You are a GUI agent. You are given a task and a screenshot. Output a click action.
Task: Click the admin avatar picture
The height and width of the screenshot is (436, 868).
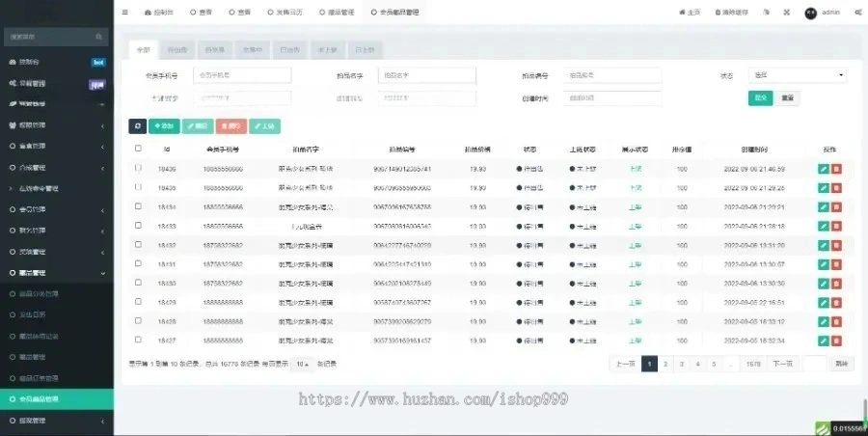811,14
